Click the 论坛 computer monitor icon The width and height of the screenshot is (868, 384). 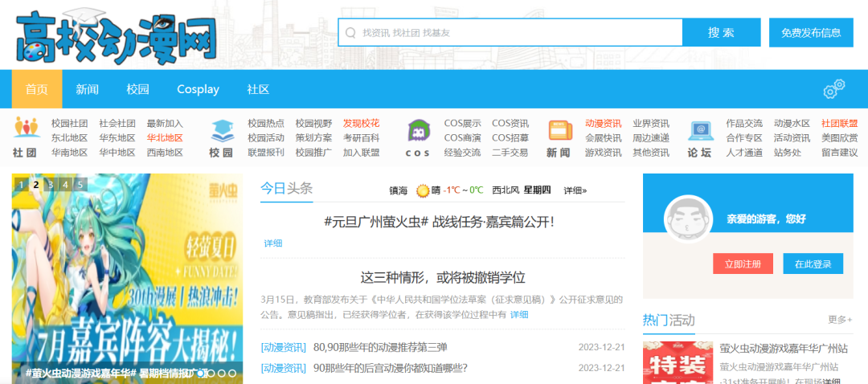click(x=701, y=131)
